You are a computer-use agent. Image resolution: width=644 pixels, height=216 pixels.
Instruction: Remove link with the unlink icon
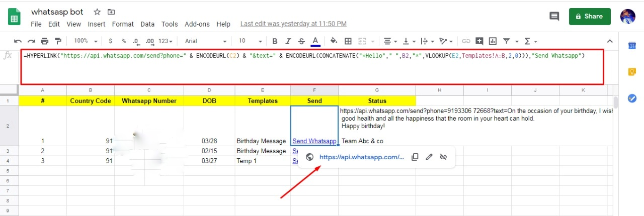[x=443, y=157]
